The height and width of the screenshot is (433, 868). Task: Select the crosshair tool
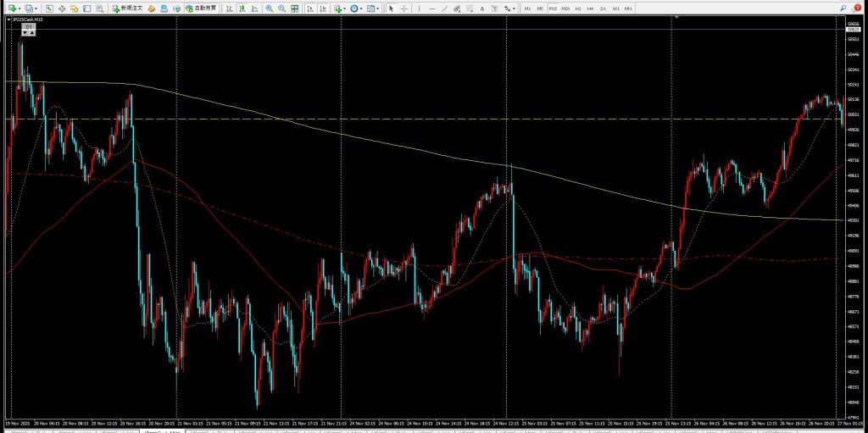403,8
